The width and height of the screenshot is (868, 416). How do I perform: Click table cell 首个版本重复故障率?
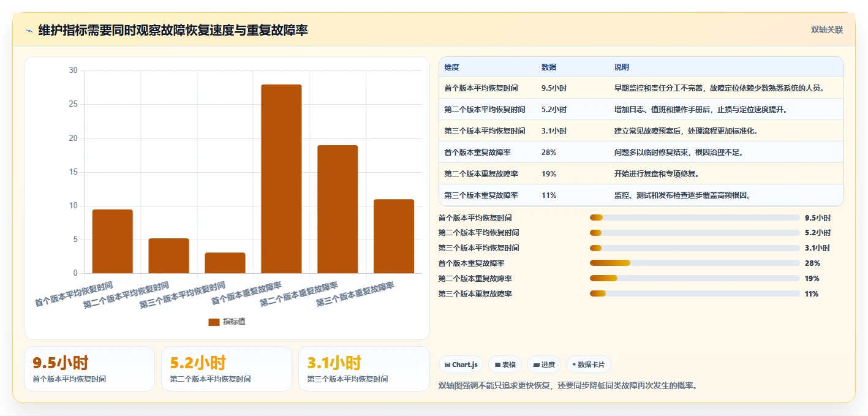pyautogui.click(x=478, y=153)
